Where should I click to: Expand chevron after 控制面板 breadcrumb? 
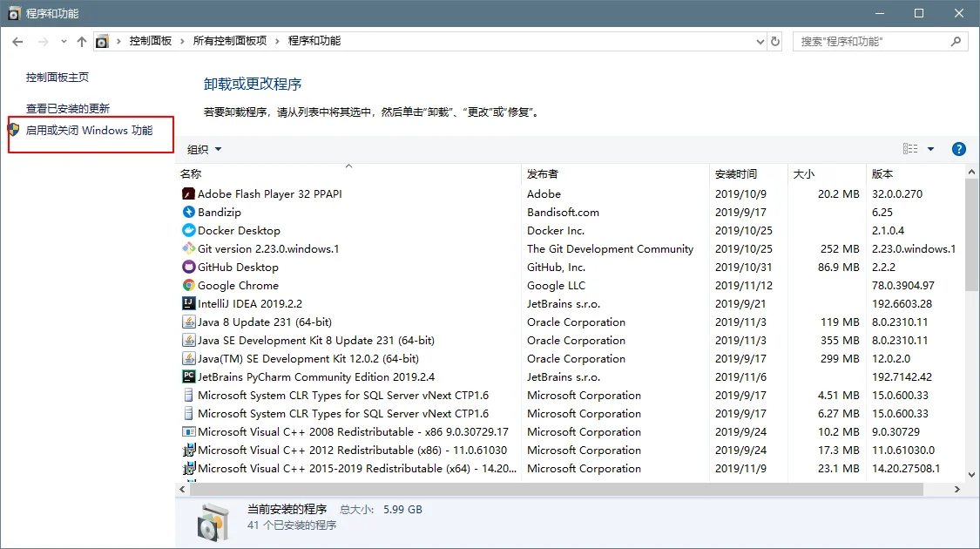(x=183, y=41)
